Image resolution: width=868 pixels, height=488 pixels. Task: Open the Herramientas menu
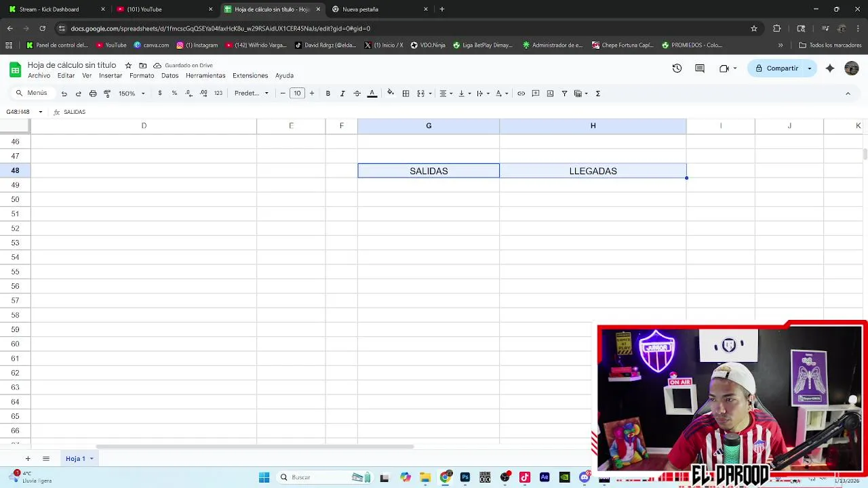(x=205, y=75)
